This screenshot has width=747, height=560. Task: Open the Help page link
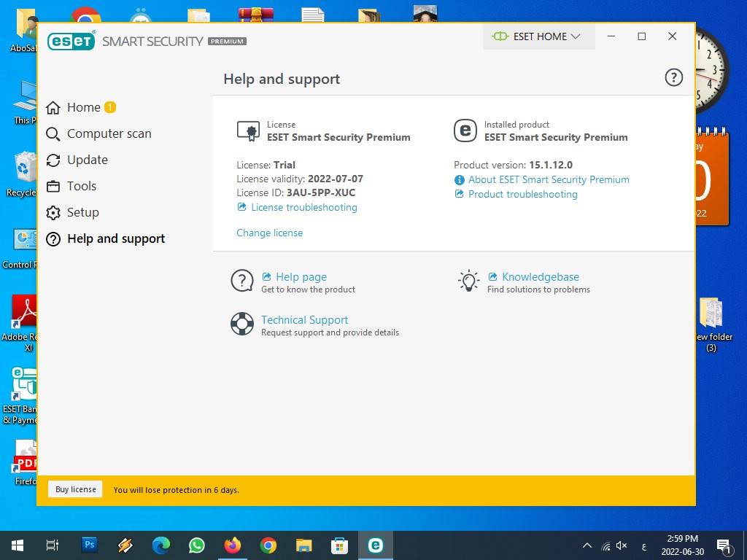[301, 277]
